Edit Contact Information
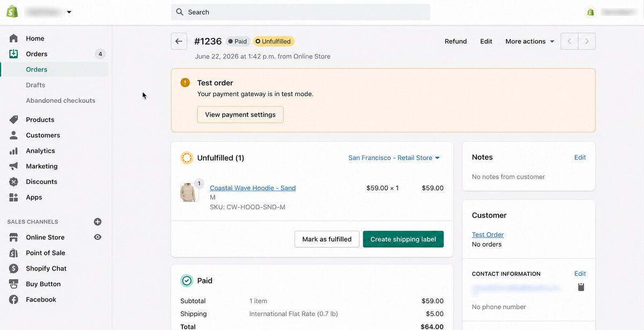Viewport: 644px width, 330px height. [580, 274]
